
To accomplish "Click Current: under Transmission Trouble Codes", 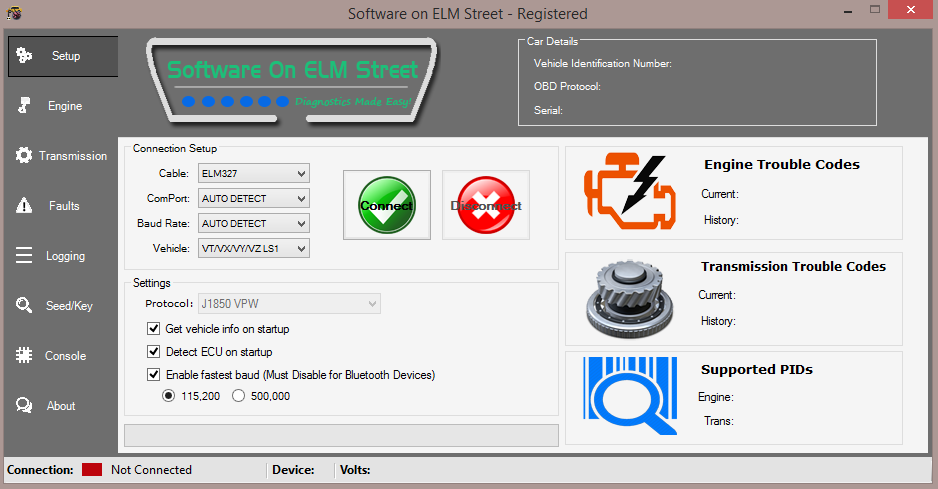I will [717, 295].
